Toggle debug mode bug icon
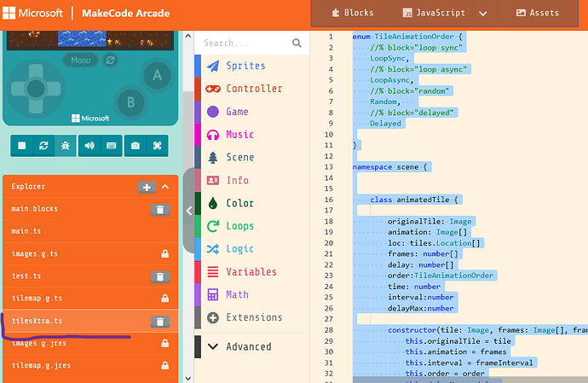This screenshot has height=383, width=588. 66,146
